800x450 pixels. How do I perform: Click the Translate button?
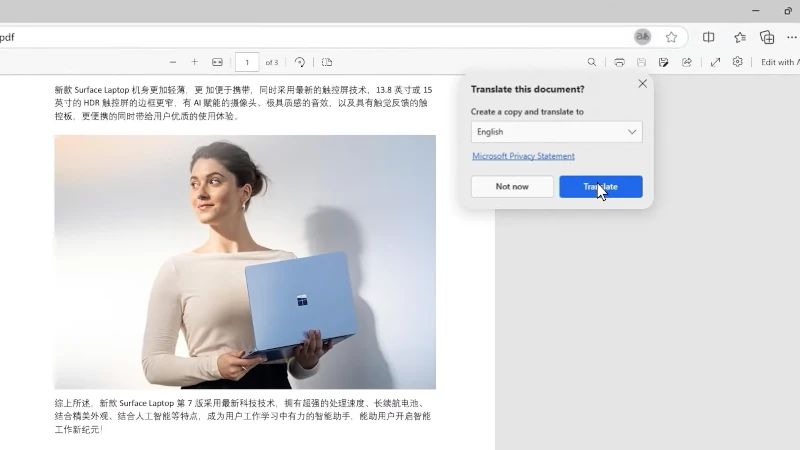click(601, 187)
